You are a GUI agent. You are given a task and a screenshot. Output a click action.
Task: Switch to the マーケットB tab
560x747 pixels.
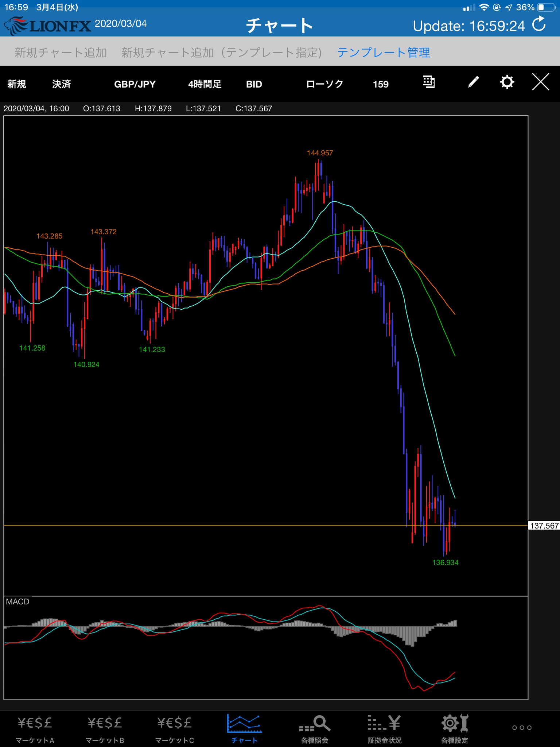point(105,728)
